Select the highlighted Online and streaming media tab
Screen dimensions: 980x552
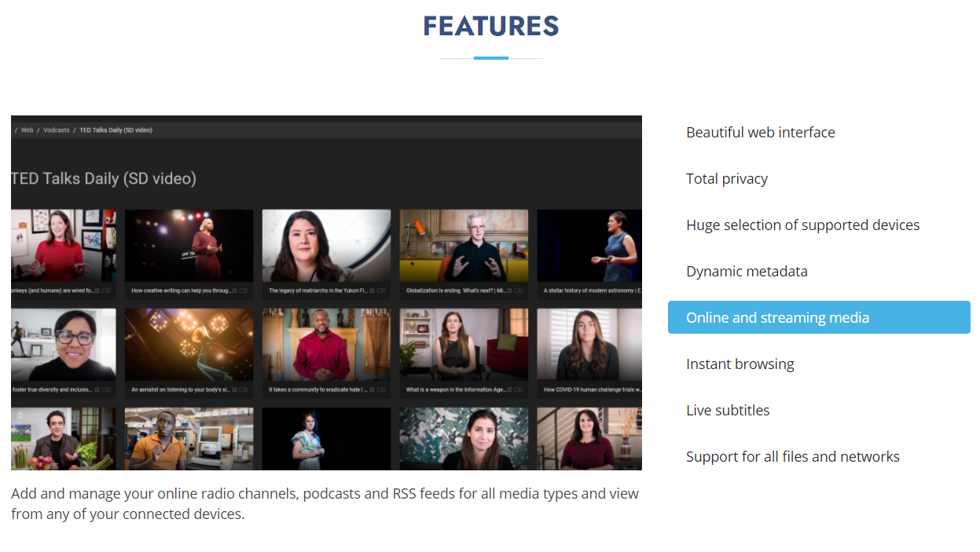819,317
